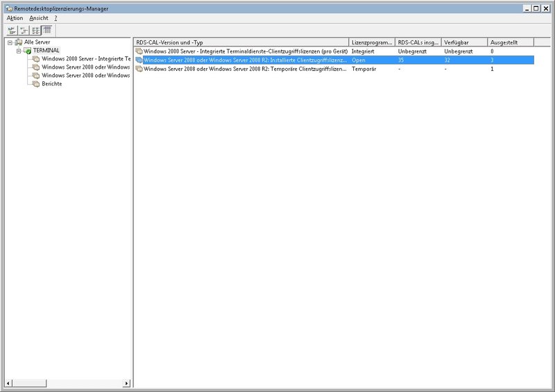The height and width of the screenshot is (392, 555).
Task: Maximize the Remotedesktoplizenzierungs-Manager window
Action: tap(536, 8)
